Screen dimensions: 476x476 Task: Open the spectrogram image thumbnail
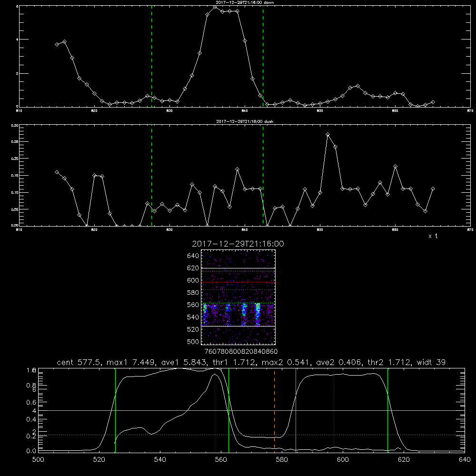tap(238, 297)
